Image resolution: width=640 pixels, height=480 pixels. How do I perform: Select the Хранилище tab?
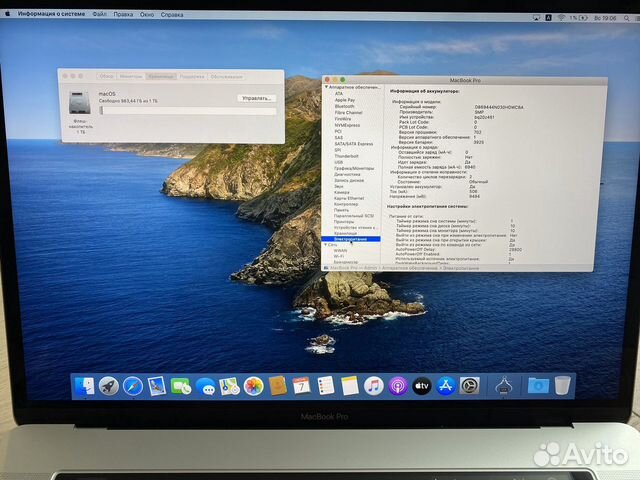(x=161, y=76)
